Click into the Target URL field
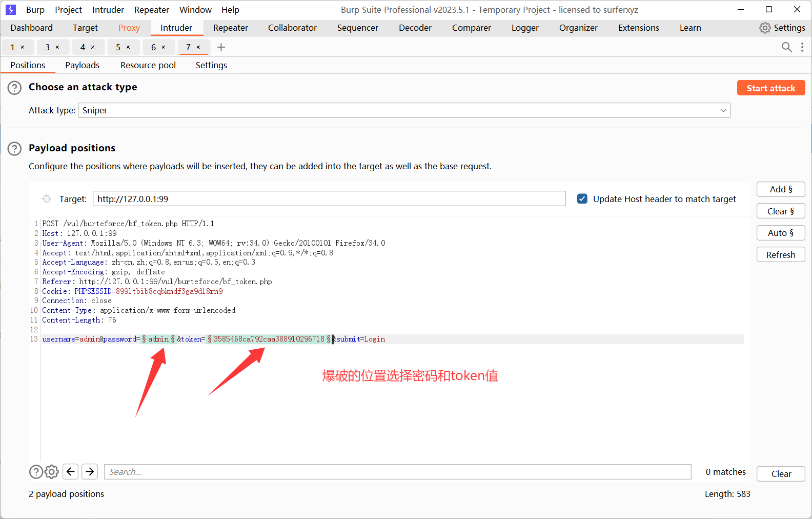Image resolution: width=812 pixels, height=519 pixels. pos(329,199)
